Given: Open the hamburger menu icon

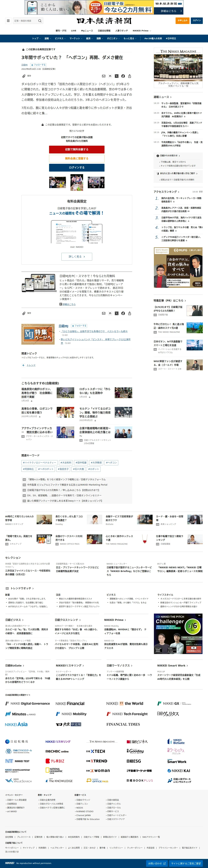Looking at the screenshot, I should tap(8, 21).
